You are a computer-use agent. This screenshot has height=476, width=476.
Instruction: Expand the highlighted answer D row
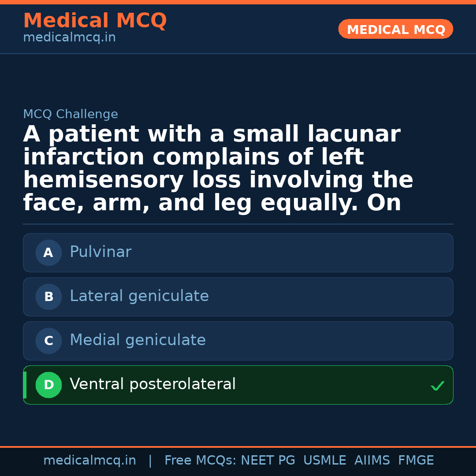tap(238, 385)
